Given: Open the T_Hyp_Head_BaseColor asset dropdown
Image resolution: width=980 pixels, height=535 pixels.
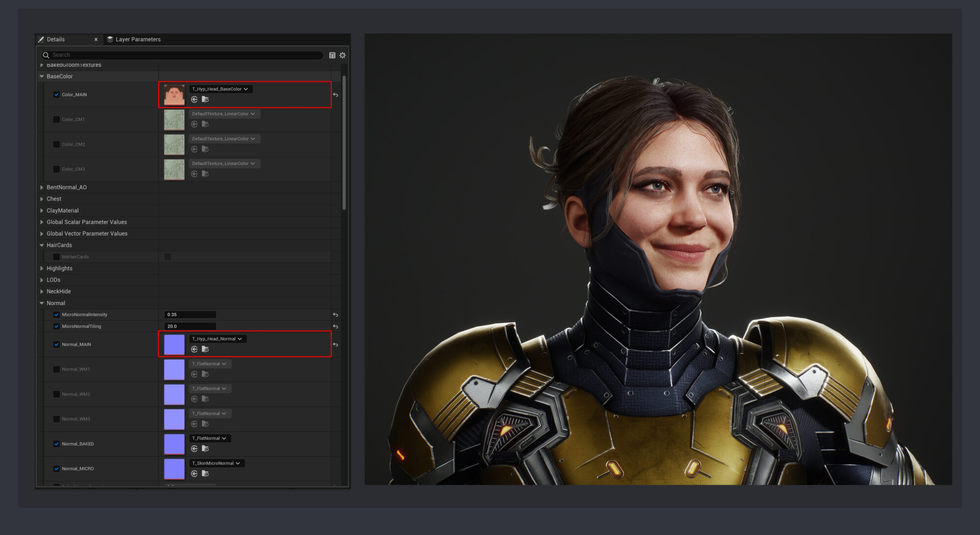Looking at the screenshot, I should point(220,89).
